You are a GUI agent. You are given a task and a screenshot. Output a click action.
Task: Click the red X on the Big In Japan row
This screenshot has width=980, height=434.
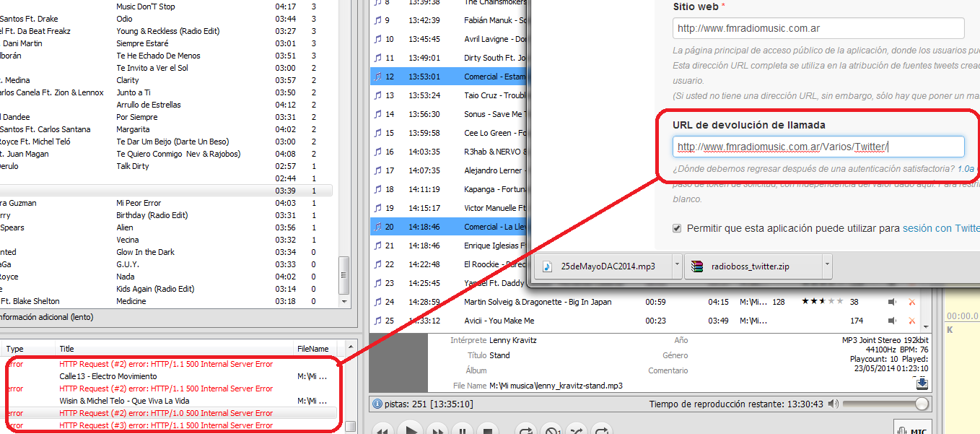pyautogui.click(x=911, y=302)
